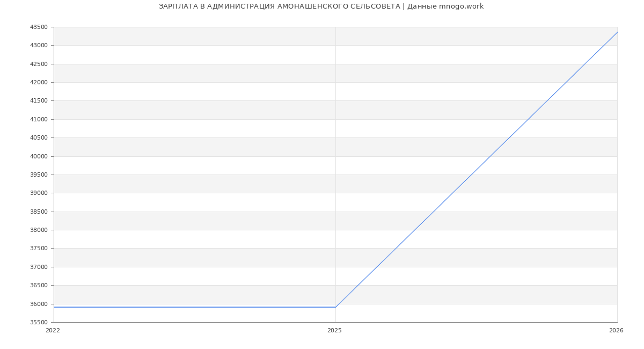644x349 pixels.
Task: Click the 39000 y-axis label
Action: click(39, 193)
